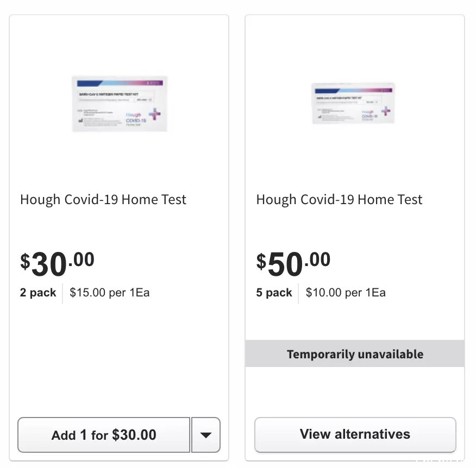The width and height of the screenshot is (476, 468).
Task: Click the Temporarily unavailable banner
Action: [355, 353]
